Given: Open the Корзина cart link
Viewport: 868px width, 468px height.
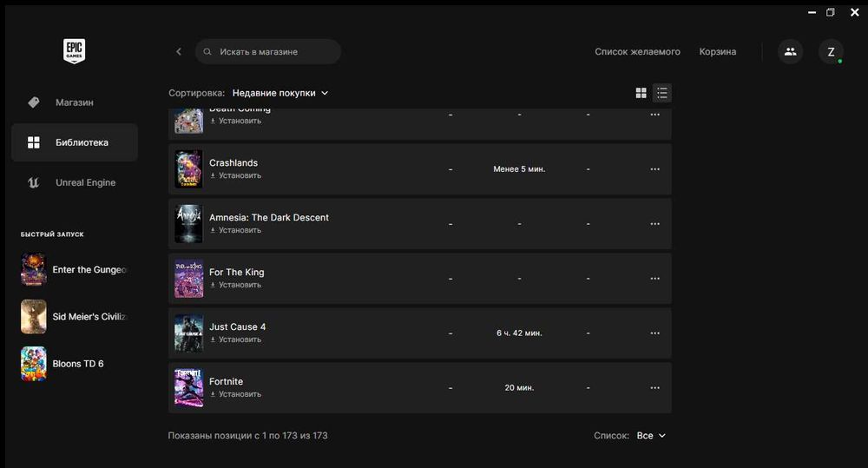Looking at the screenshot, I should pyautogui.click(x=718, y=51).
